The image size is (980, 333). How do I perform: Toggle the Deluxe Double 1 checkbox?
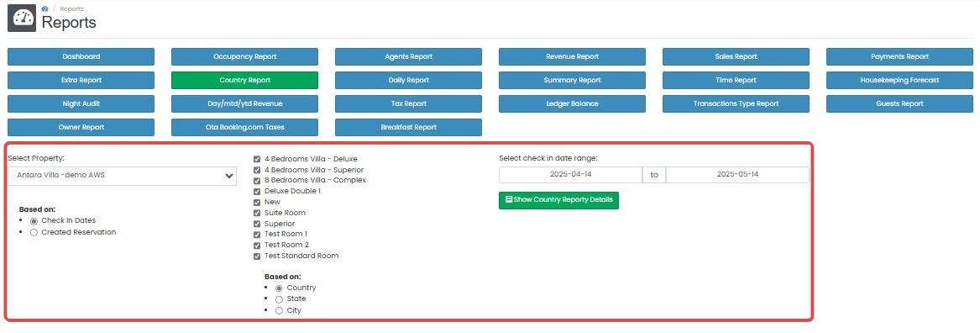(257, 192)
